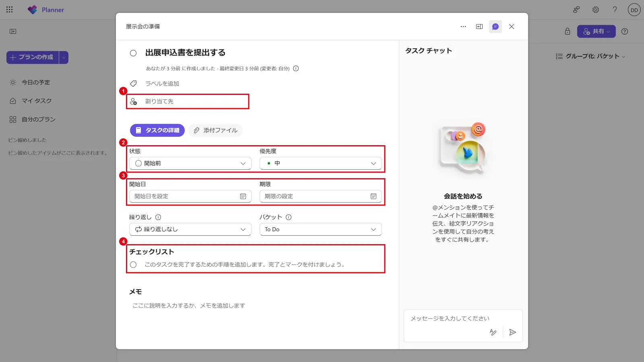The image size is (644, 362).
Task: Click the info icon next to バケット
Action: [289, 217]
